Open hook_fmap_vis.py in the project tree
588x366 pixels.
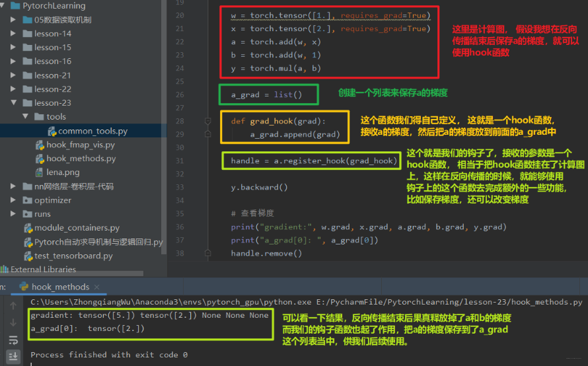click(x=81, y=145)
